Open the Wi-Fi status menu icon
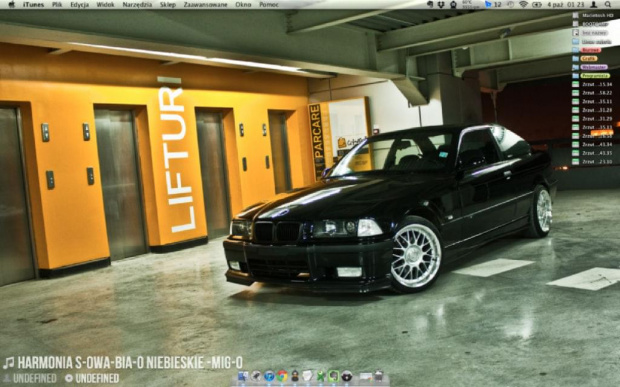 [x=524, y=4]
